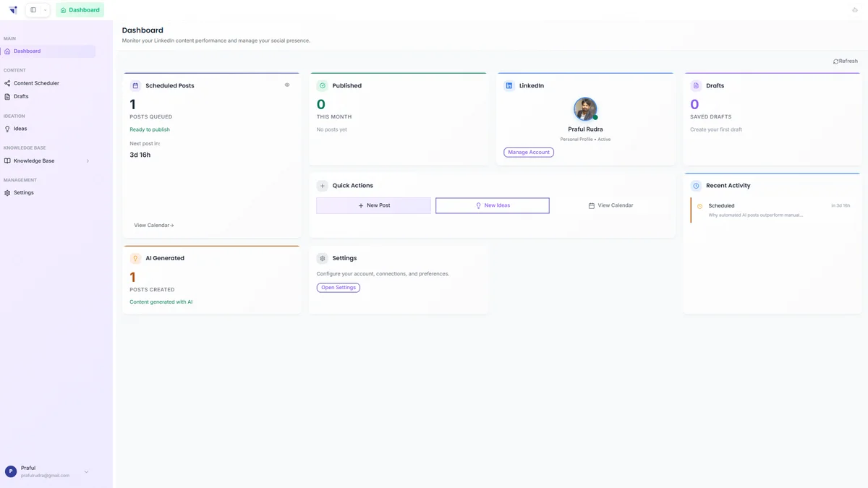Open Settings under Management
Screen dimensions: 868x488
(x=22, y=192)
